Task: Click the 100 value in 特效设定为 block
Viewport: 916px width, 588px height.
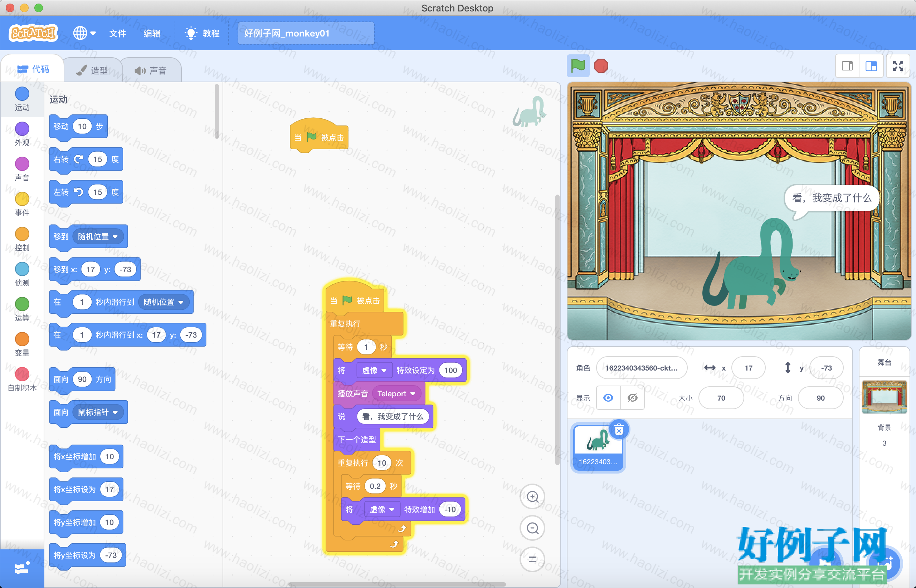Action: [x=450, y=371]
